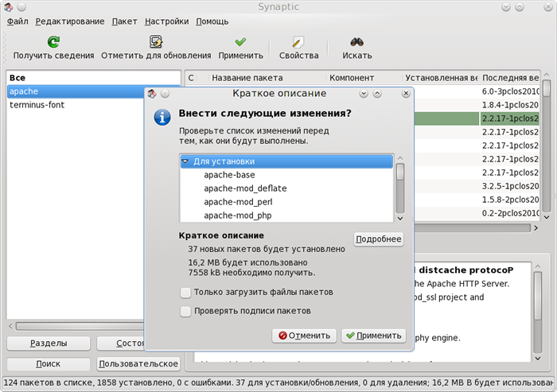Open package Properties toolbar icon
The height and width of the screenshot is (392, 557).
coord(298,42)
